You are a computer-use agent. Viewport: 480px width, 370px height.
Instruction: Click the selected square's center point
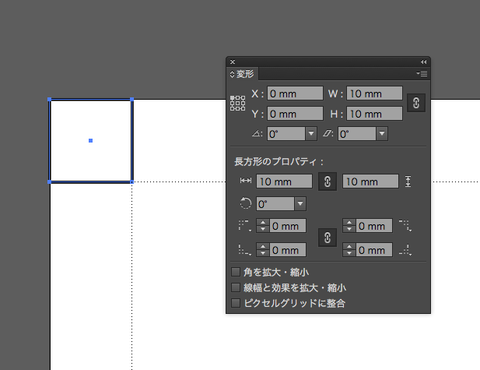pos(91,141)
